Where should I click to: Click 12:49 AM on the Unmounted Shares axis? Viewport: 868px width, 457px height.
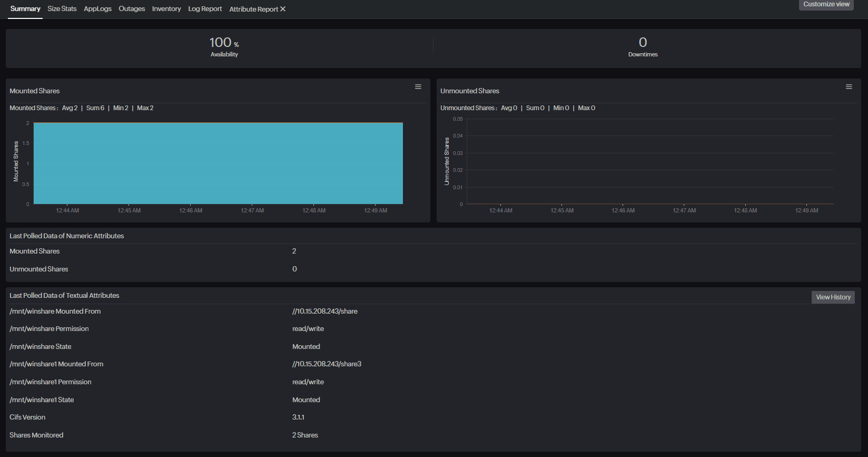pyautogui.click(x=806, y=211)
